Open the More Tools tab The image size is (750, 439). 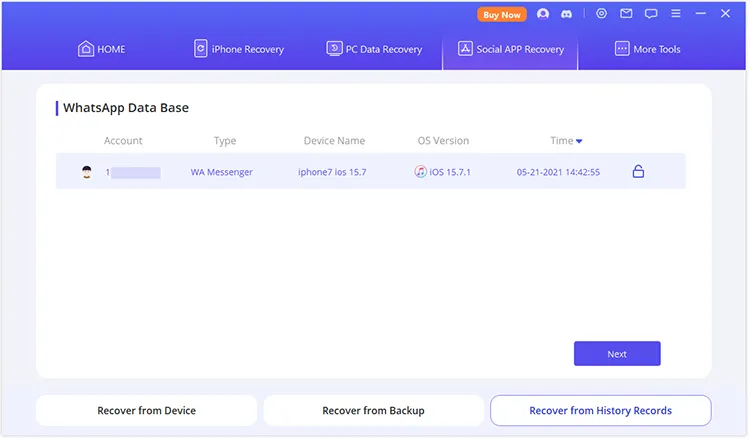(647, 49)
